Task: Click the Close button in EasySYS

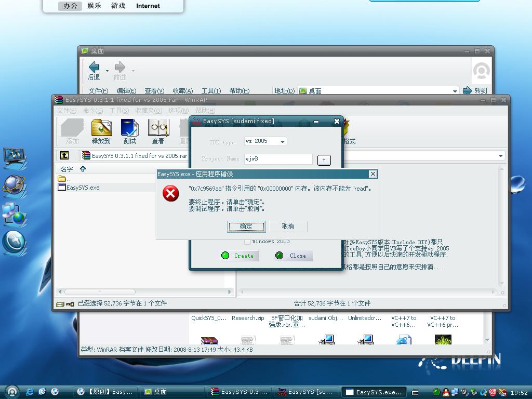Action: click(x=293, y=256)
